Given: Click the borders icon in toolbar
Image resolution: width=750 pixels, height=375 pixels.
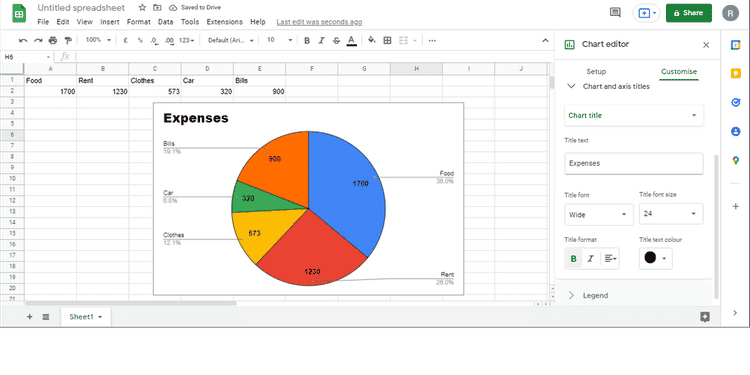Looking at the screenshot, I should click(x=387, y=41).
